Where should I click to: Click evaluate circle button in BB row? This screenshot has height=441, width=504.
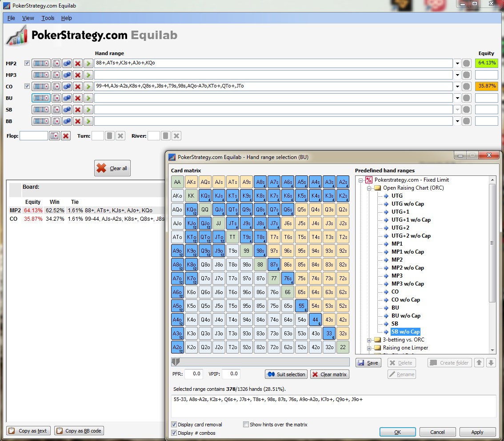pyautogui.click(x=466, y=121)
